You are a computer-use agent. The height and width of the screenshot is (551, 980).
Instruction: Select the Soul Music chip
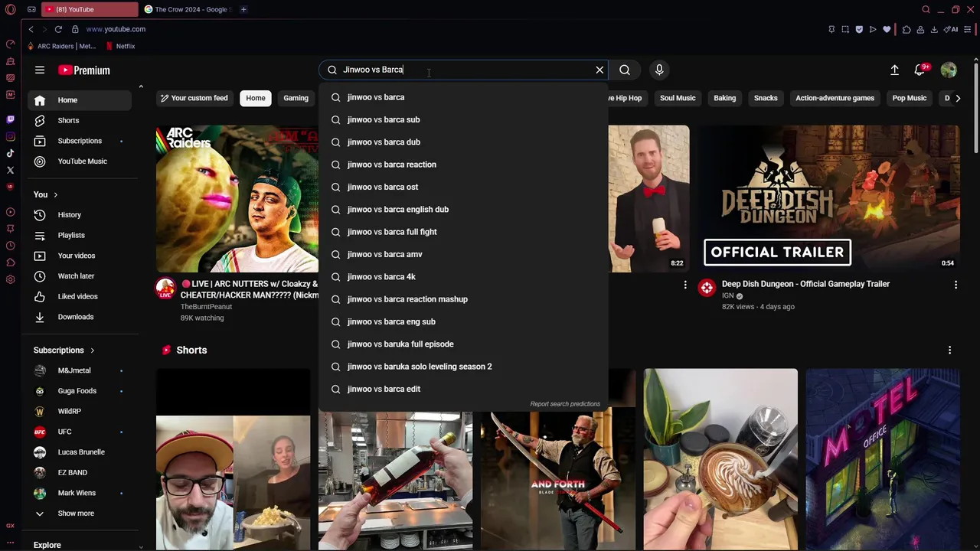[x=678, y=98]
